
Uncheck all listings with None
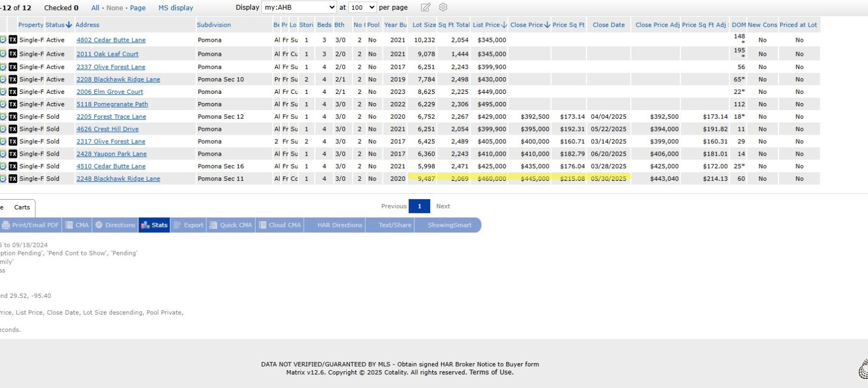114,8
